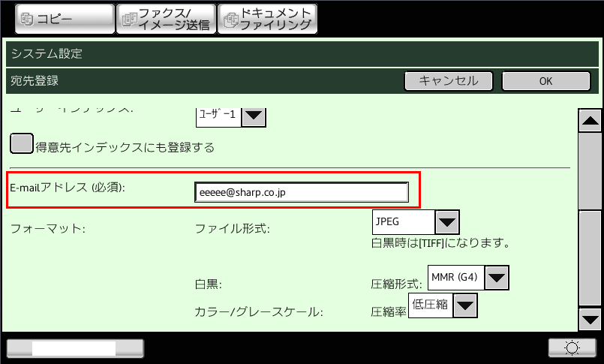Click the E-mail address input field
Viewport: 604px width, 364px height.
point(302,192)
